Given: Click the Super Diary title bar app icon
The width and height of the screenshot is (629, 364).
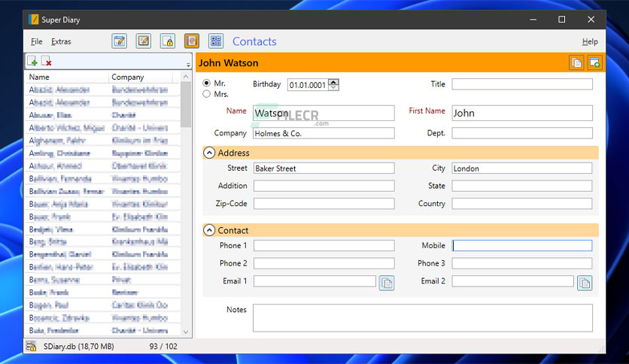Looking at the screenshot, I should 34,20.
